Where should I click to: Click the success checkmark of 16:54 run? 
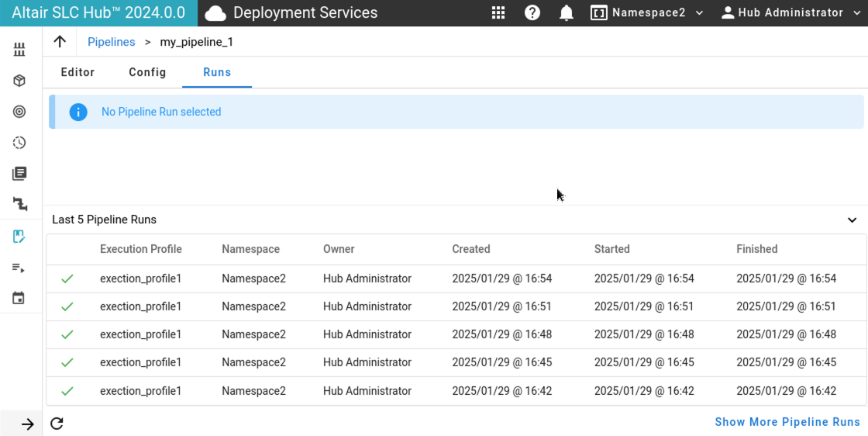67,279
